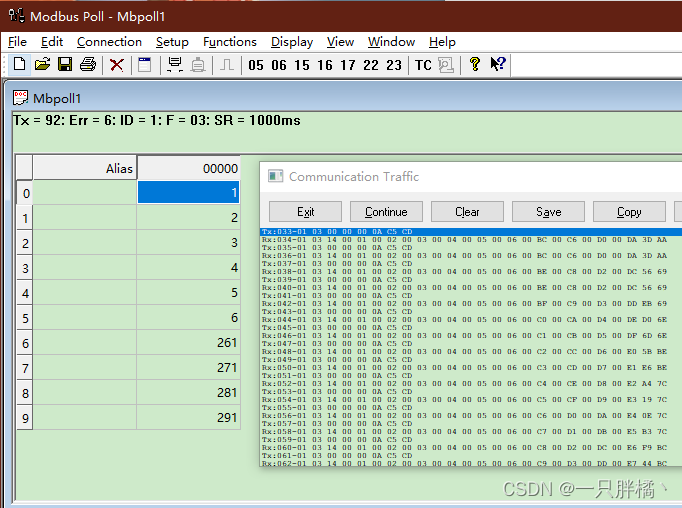Select function 22 toolbar button
Viewport: 682px width, 508px height.
point(371,65)
